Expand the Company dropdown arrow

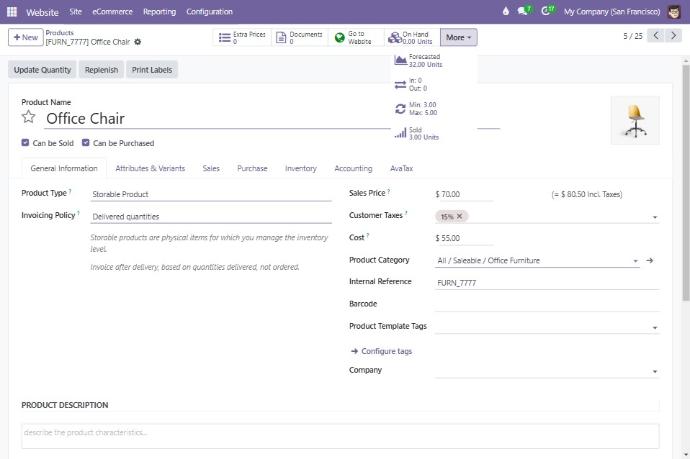655,371
